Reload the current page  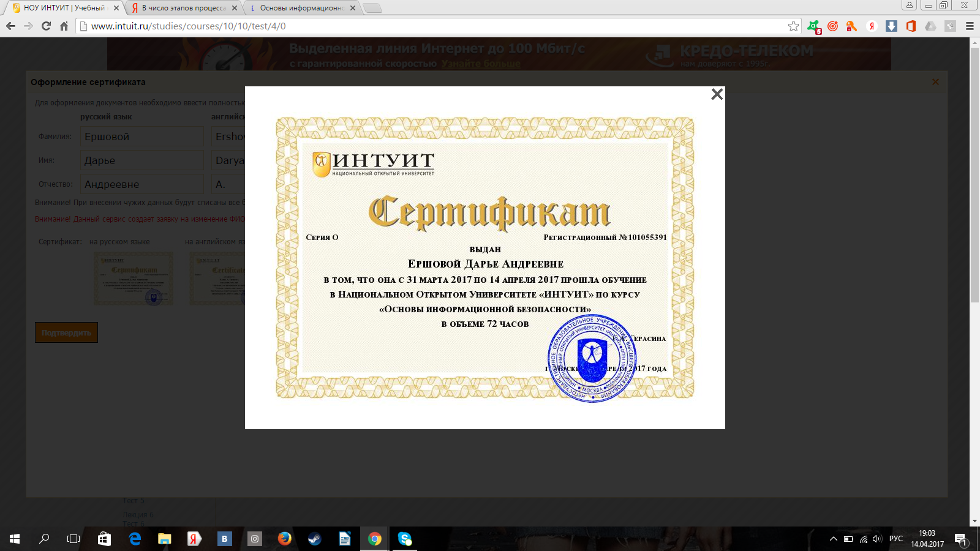(x=46, y=26)
